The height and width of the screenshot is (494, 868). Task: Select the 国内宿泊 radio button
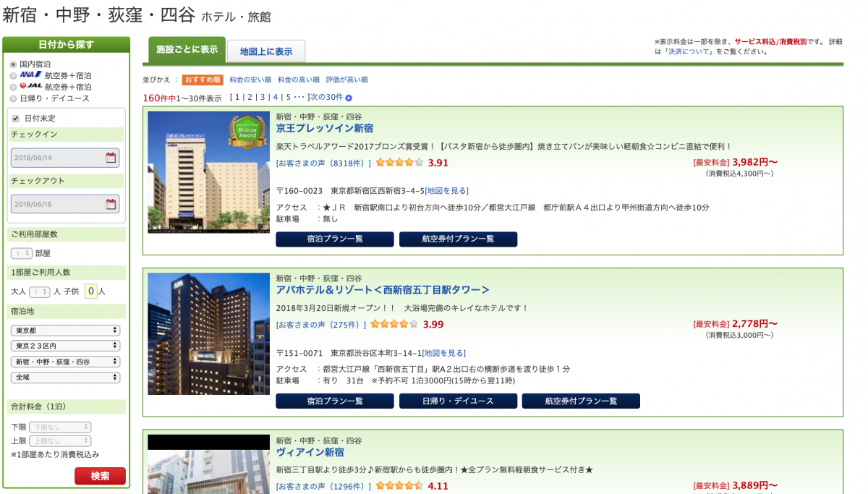tap(13, 64)
